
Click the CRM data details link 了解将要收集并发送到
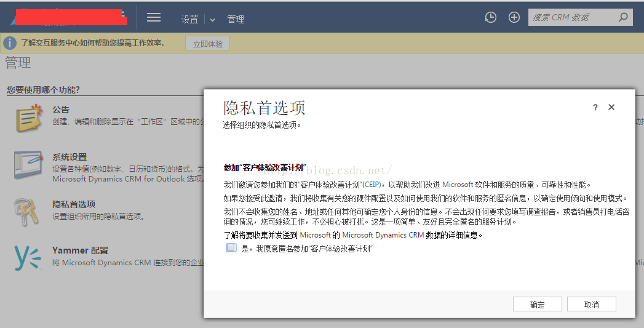pos(353,235)
